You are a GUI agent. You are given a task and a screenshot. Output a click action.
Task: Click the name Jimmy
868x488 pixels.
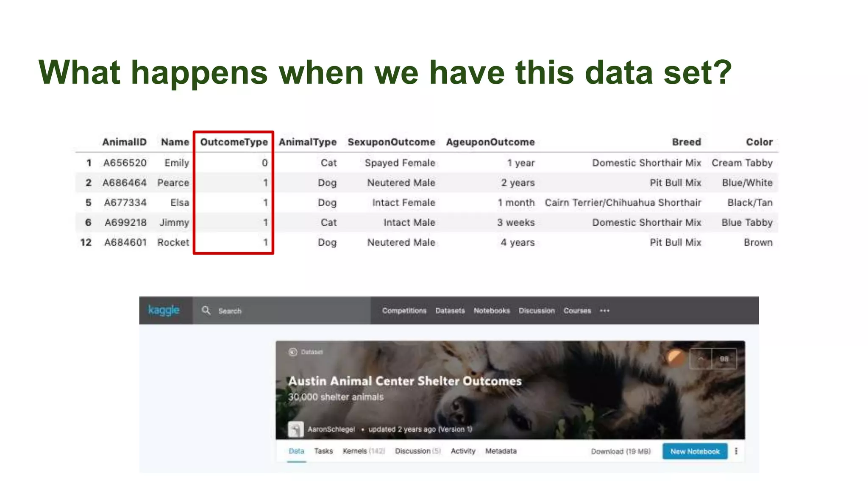[174, 223]
